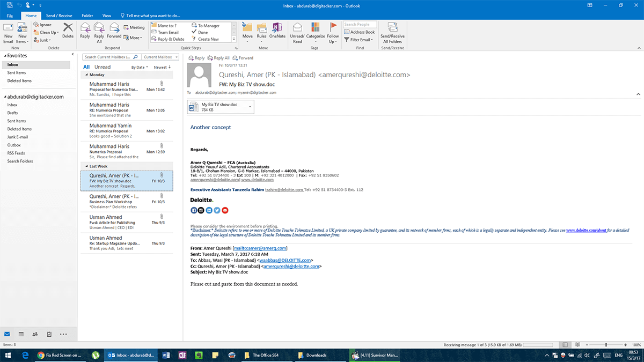Open Microsoft Edge from the taskbar
Image resolution: width=644 pixels, height=362 pixels.
pos(25,355)
